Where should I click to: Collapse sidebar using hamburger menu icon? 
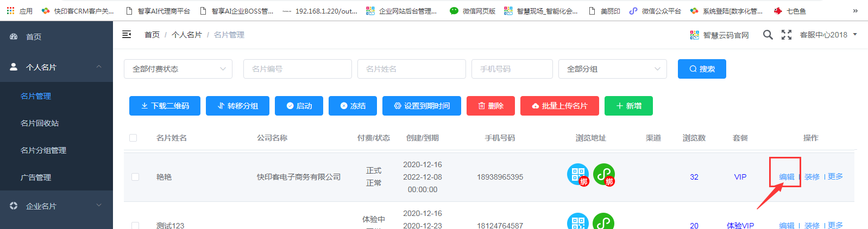pyautogui.click(x=127, y=35)
